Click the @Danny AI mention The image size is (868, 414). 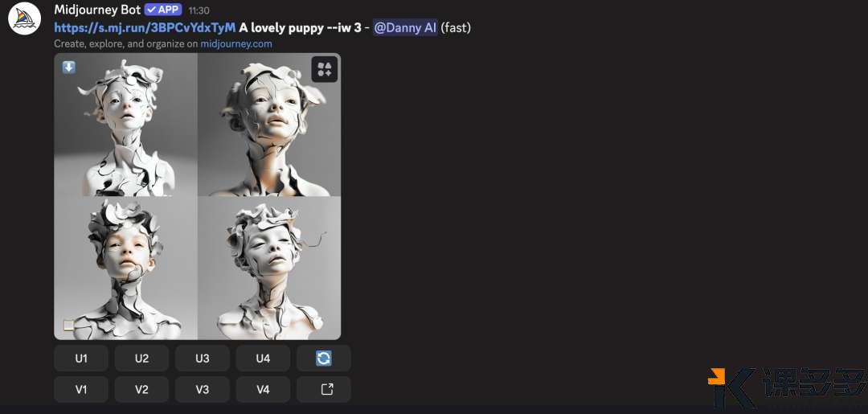405,27
